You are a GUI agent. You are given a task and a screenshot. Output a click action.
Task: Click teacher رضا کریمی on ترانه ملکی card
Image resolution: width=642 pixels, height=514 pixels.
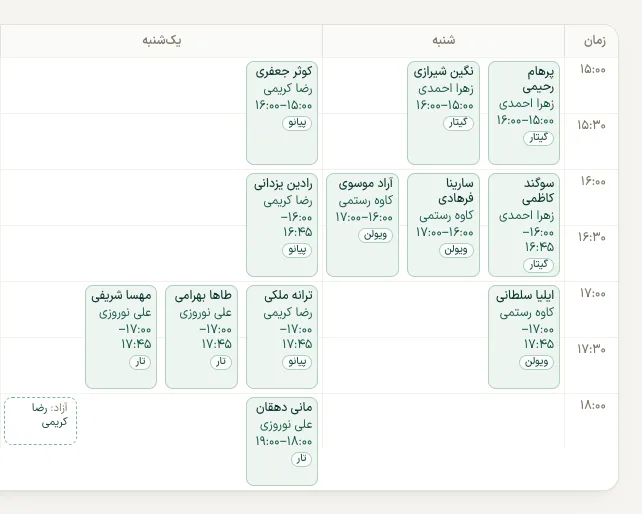(288, 312)
